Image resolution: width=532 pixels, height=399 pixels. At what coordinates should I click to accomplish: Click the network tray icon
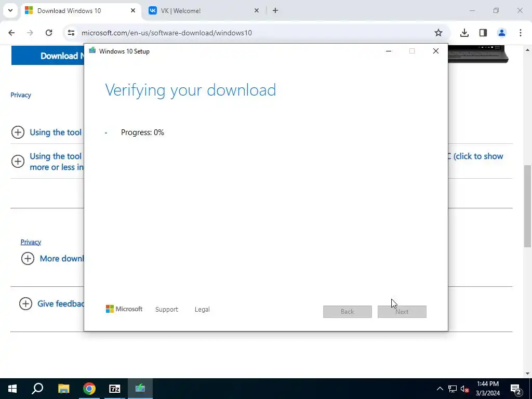click(453, 389)
